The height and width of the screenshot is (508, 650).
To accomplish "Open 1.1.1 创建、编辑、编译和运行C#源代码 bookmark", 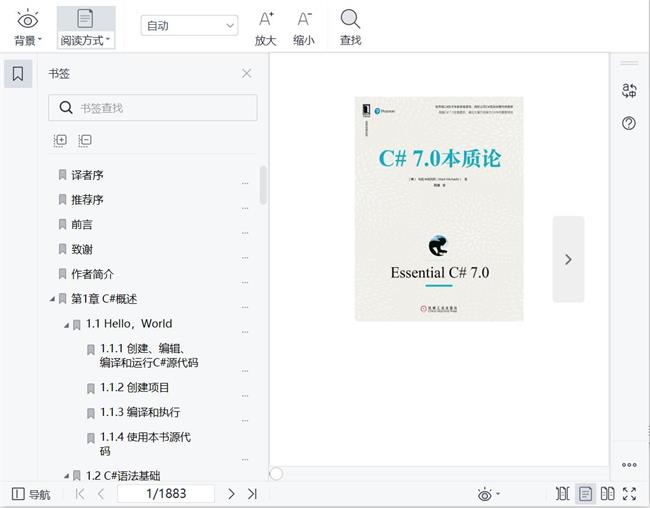I will pos(149,355).
